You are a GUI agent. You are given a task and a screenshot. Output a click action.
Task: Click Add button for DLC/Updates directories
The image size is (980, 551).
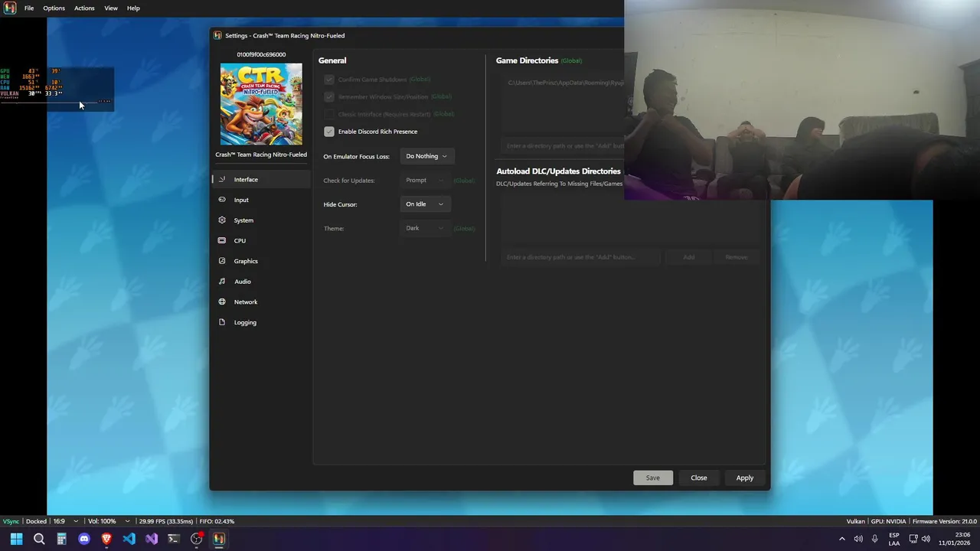[689, 257]
